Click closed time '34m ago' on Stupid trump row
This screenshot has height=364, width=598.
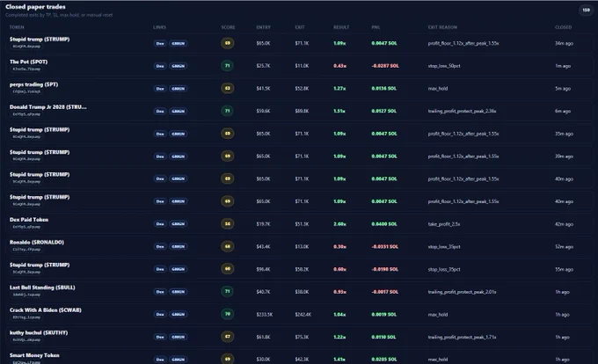564,43
